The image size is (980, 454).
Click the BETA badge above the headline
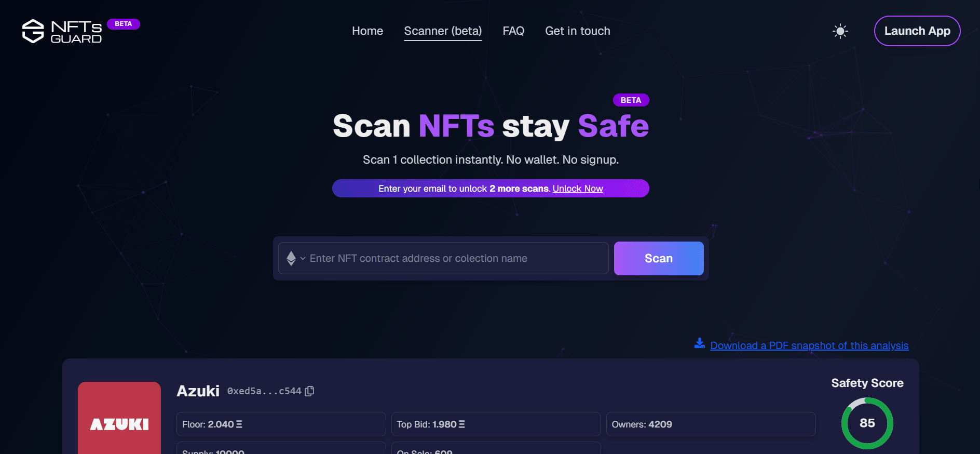631,100
